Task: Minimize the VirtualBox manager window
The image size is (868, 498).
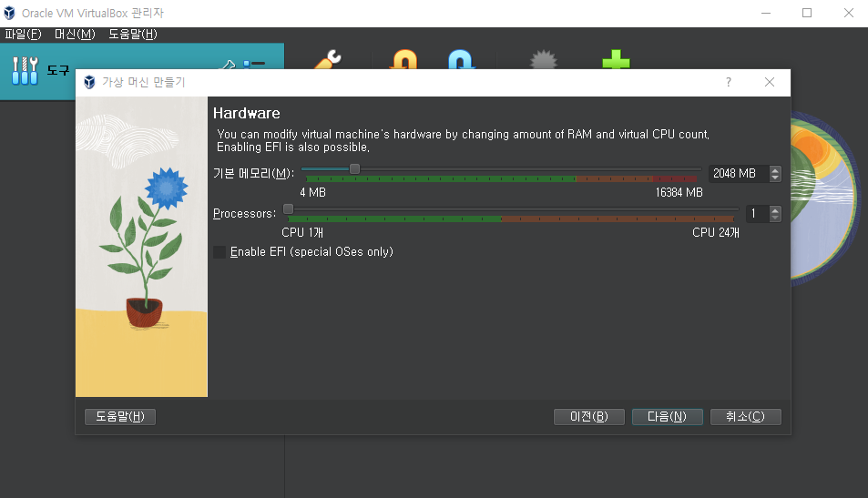Action: 766,13
